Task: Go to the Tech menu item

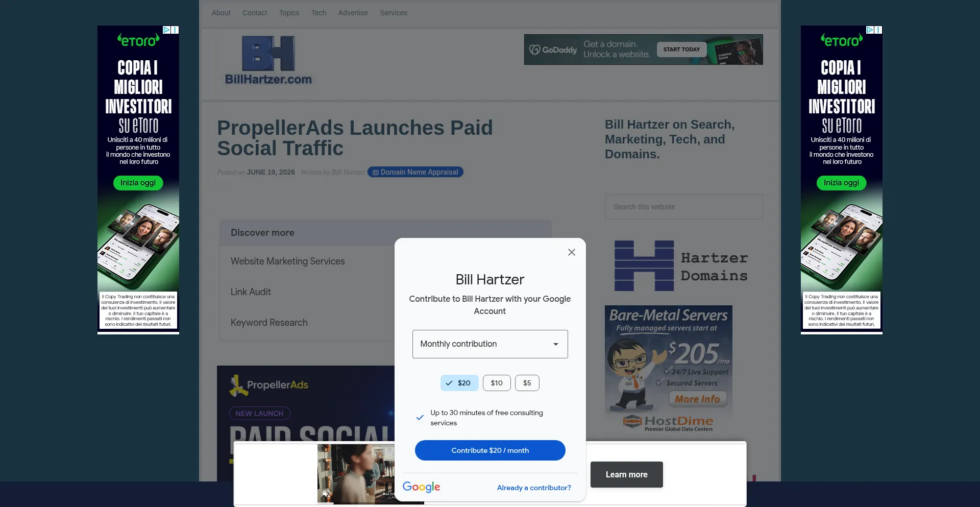Action: tap(318, 13)
